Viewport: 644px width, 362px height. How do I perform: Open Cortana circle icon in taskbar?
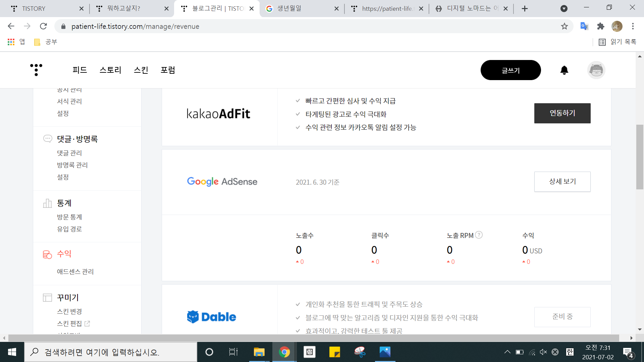click(209, 352)
